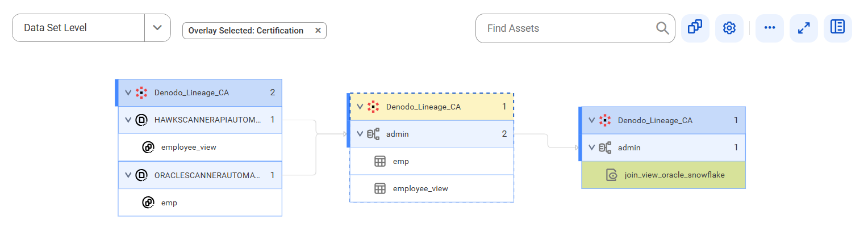Click the ORACLESCANNERAUTOMA... database icon
Screen dimensions: 868x236
coord(141,175)
